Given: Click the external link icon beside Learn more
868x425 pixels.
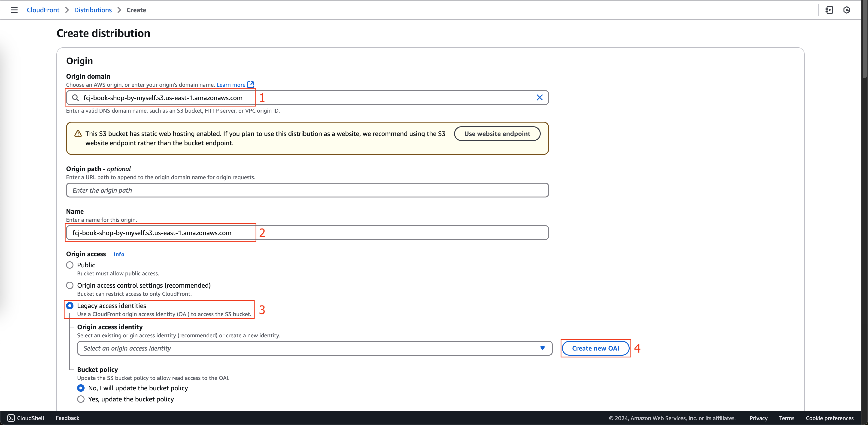Looking at the screenshot, I should tap(251, 84).
